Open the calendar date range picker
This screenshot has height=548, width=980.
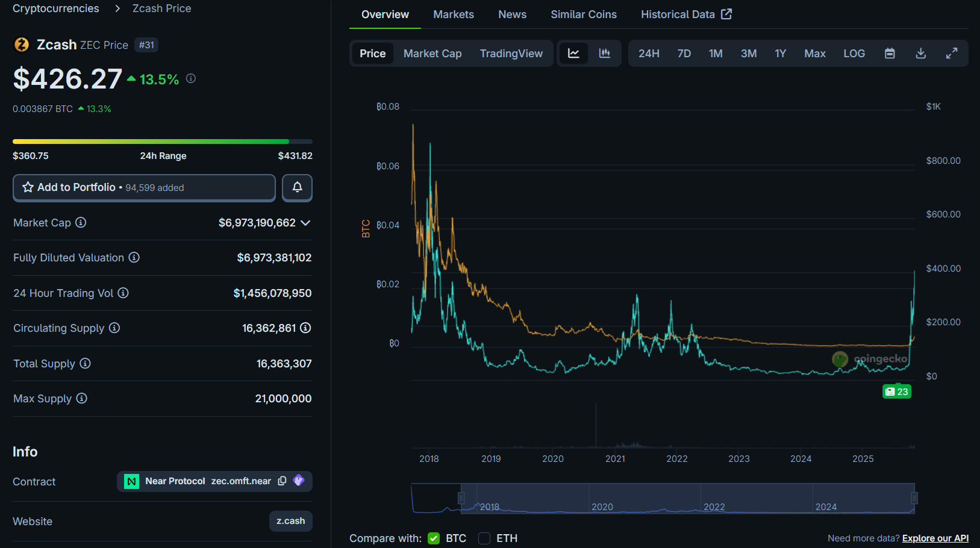(890, 54)
